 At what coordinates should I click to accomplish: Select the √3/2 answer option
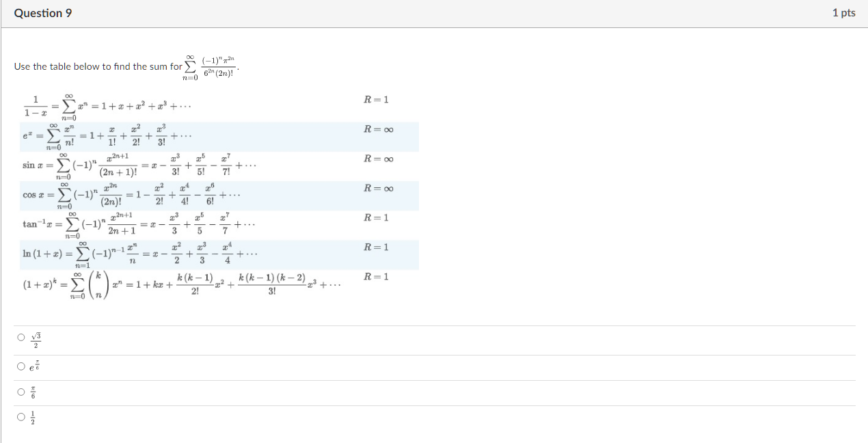21,338
